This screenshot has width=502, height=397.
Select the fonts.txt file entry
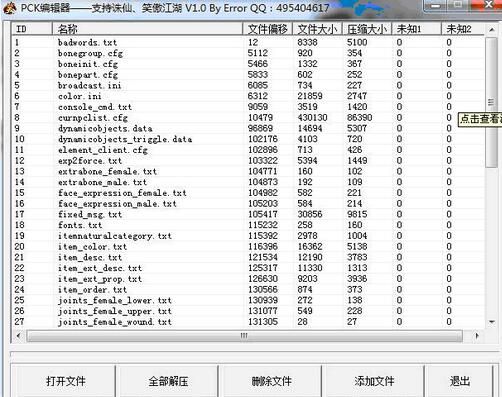coord(248,225)
